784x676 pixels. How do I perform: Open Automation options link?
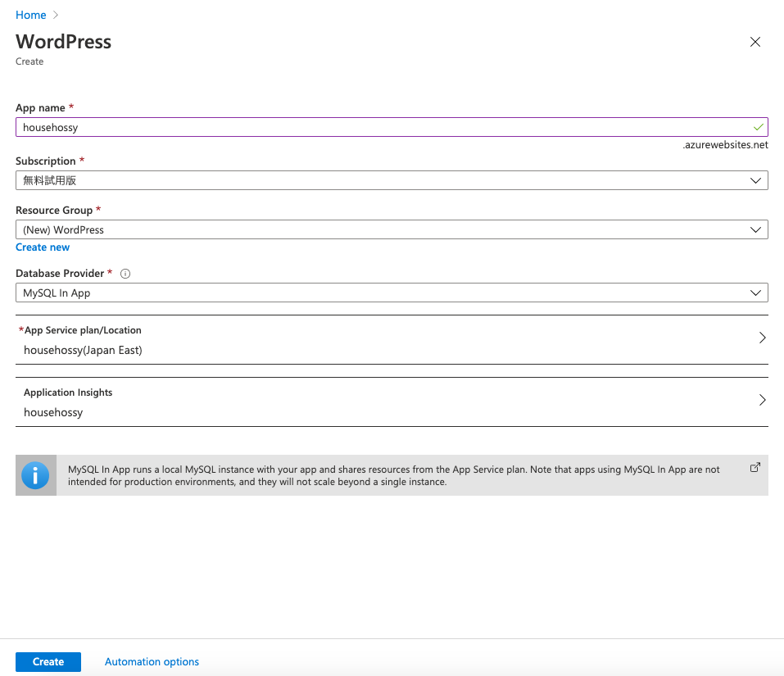pos(152,662)
